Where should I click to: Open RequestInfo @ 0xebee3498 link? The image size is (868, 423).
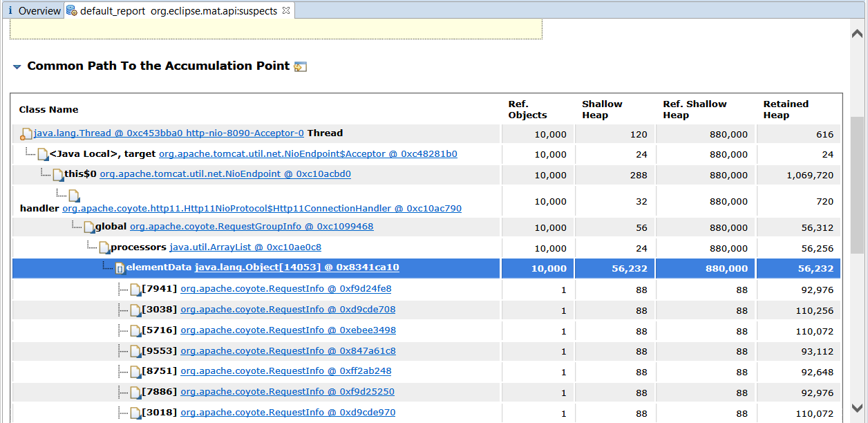(288, 330)
